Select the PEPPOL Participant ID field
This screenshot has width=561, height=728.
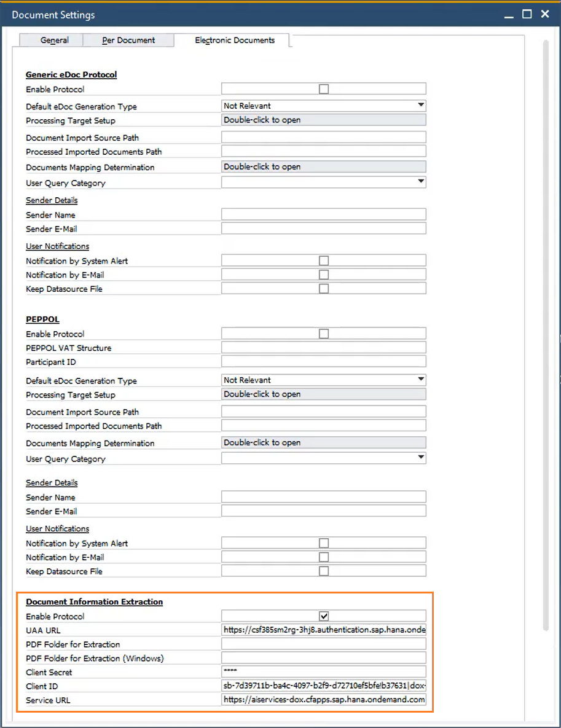[x=323, y=361]
